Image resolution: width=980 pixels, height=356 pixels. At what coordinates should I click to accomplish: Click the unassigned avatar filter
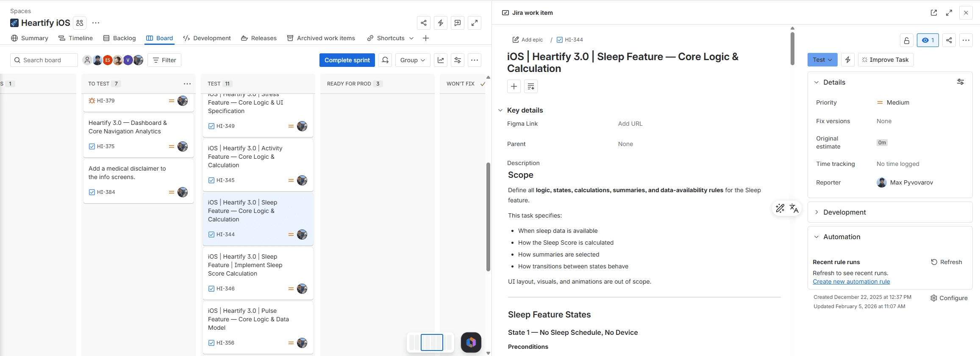click(87, 60)
